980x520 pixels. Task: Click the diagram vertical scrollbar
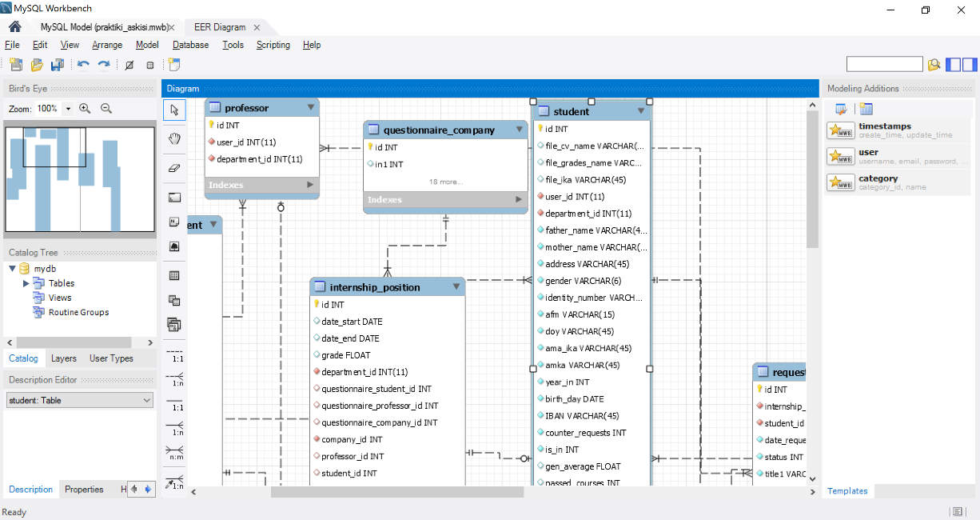812,180
